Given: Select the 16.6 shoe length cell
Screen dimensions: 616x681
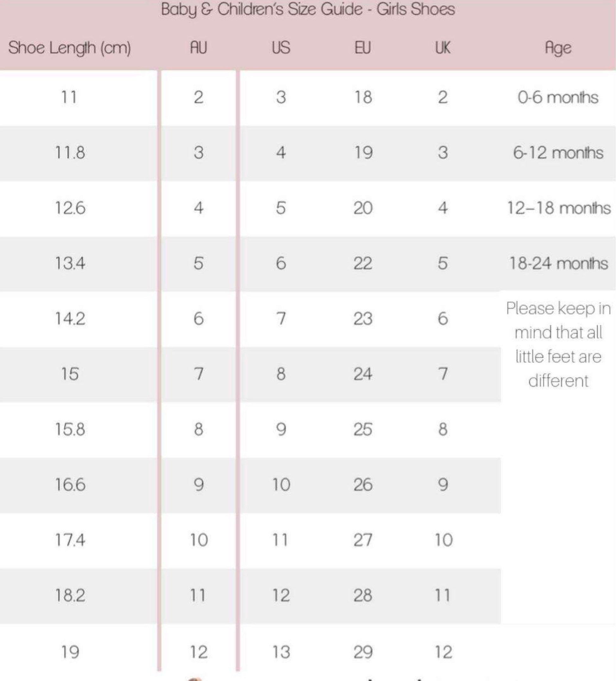Looking at the screenshot, I should (70, 485).
